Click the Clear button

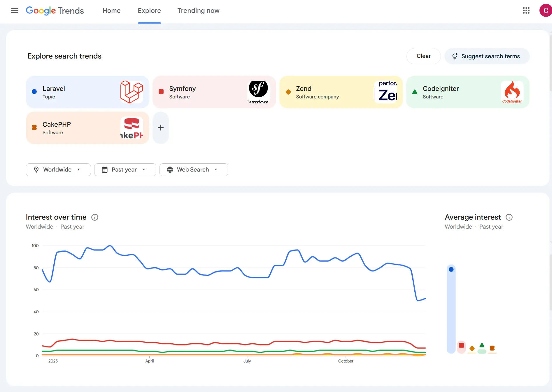coord(423,56)
